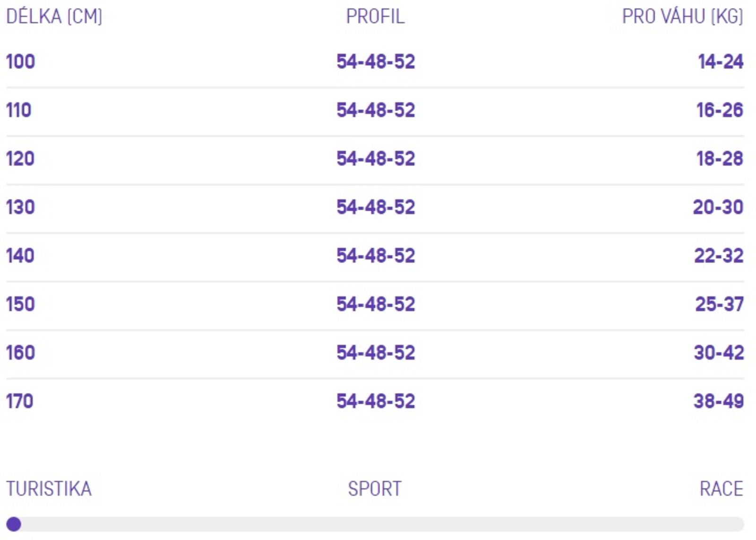This screenshot has width=756, height=540.
Task: Click the 54-48-52 profile in 150 row
Action: click(x=376, y=304)
